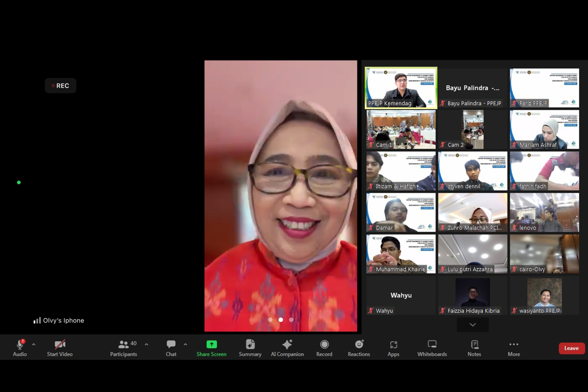Unmute the microphone with Audio button

coord(20,348)
